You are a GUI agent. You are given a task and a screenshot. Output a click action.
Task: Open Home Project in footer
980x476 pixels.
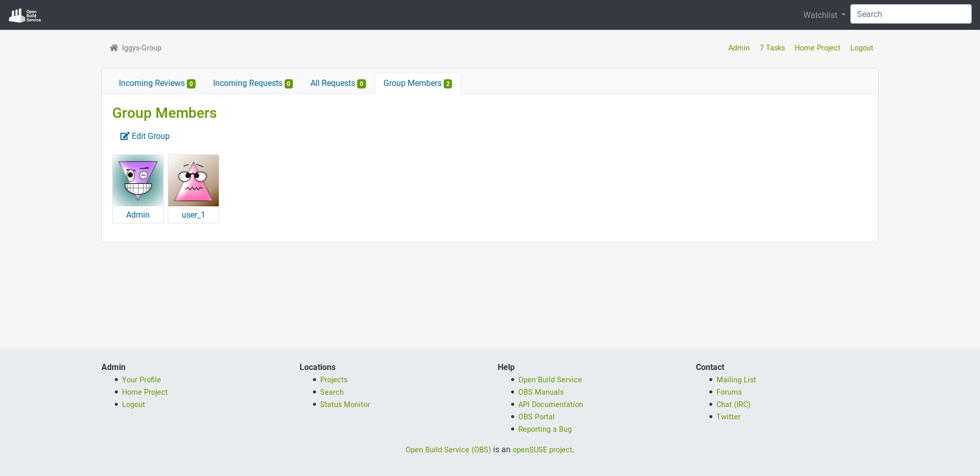pos(145,392)
